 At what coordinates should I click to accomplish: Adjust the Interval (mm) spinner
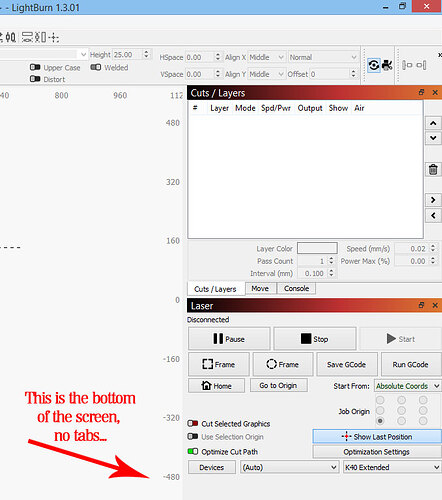tap(331, 273)
